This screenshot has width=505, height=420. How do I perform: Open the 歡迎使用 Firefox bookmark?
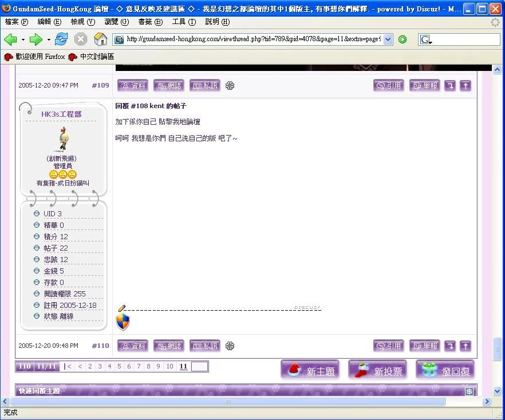(x=34, y=57)
